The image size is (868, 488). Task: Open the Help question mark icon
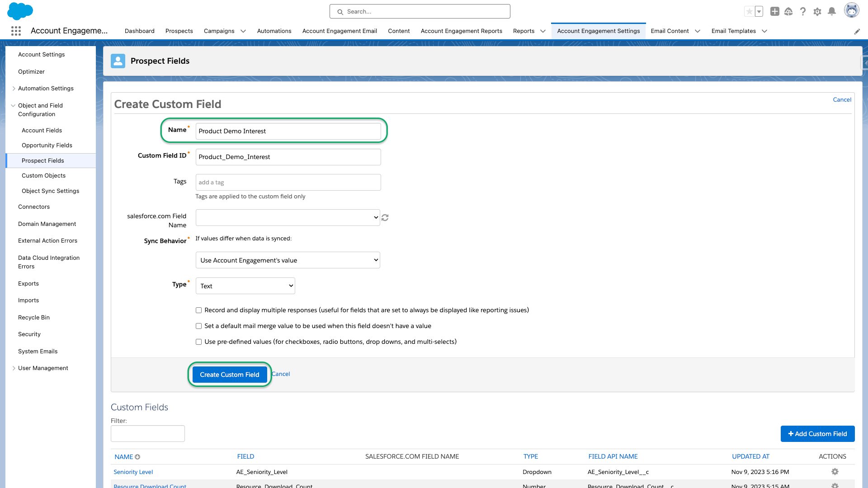pyautogui.click(x=803, y=12)
